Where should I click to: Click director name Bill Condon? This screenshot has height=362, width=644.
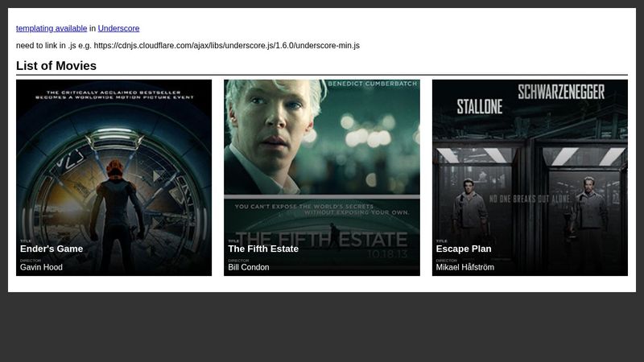[249, 267]
